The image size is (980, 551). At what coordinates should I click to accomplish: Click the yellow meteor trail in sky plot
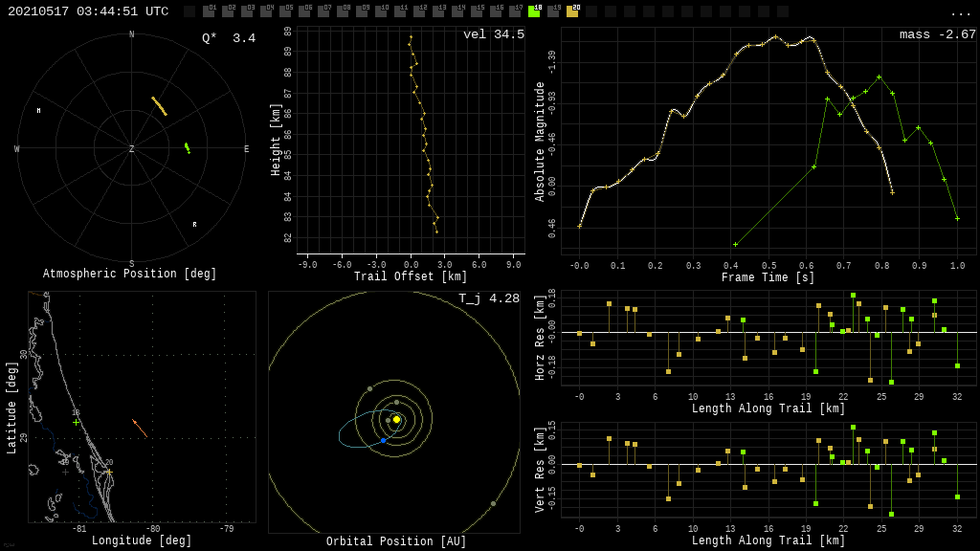click(159, 106)
